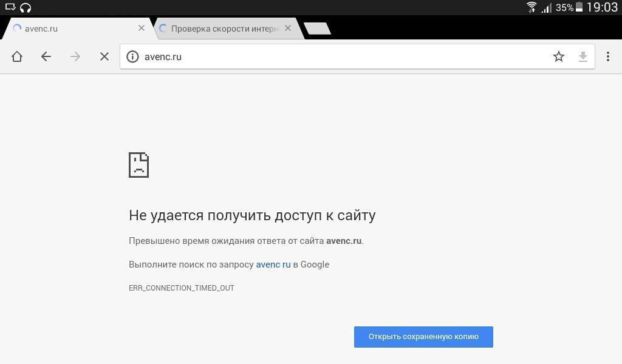The width and height of the screenshot is (622, 364).
Task: Click the heading Не удается получить доступ
Action: pos(252,215)
